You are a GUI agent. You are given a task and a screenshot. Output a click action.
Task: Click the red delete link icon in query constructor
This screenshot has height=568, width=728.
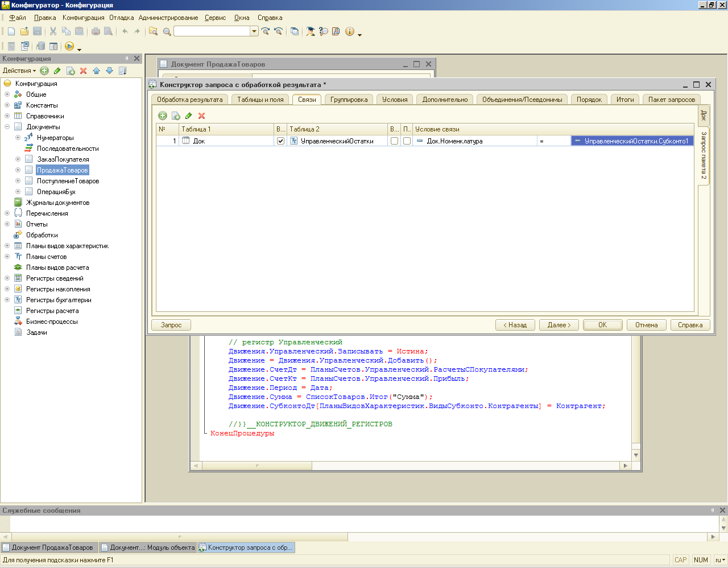coord(201,116)
